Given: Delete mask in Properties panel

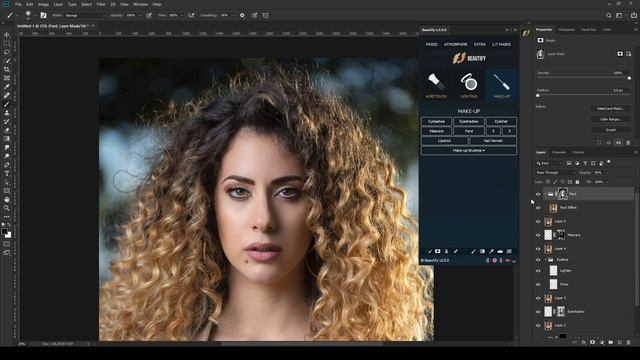Looking at the screenshot, I should pyautogui.click(x=628, y=142).
